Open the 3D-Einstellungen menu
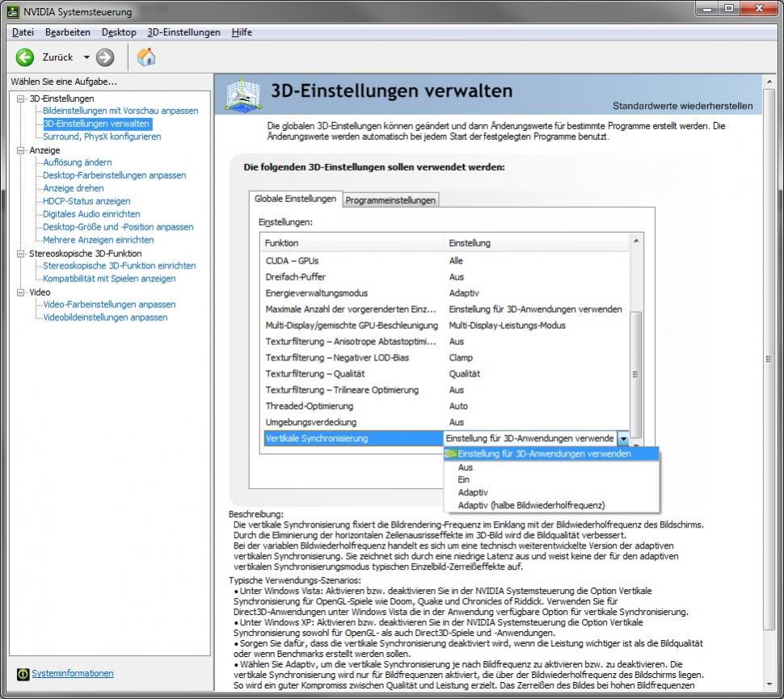784x699 pixels. point(183,32)
